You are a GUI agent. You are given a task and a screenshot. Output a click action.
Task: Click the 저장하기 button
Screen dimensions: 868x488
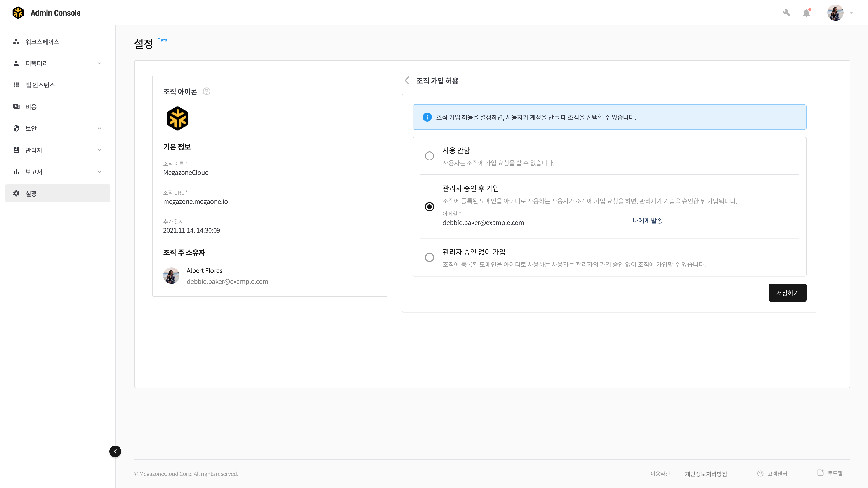[x=788, y=293]
